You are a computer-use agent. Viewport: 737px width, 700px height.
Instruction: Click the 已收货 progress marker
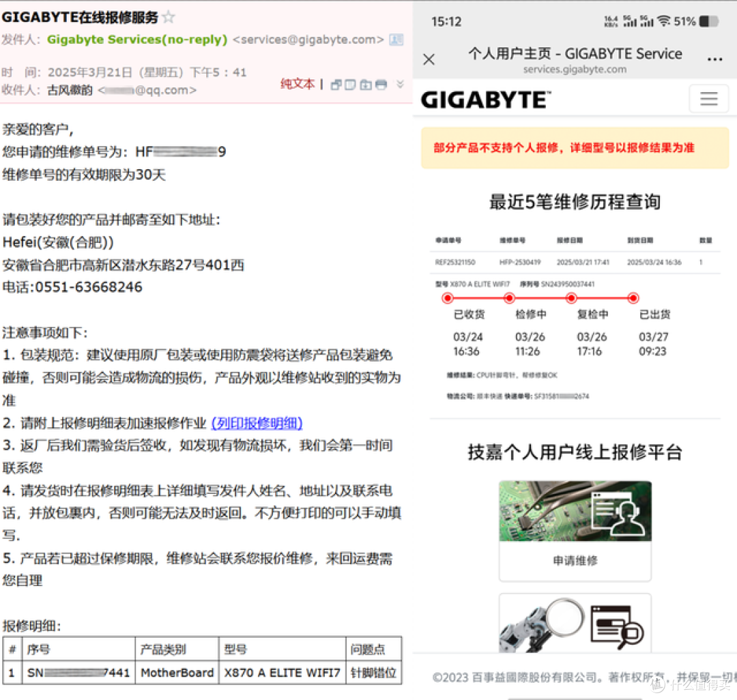[448, 298]
